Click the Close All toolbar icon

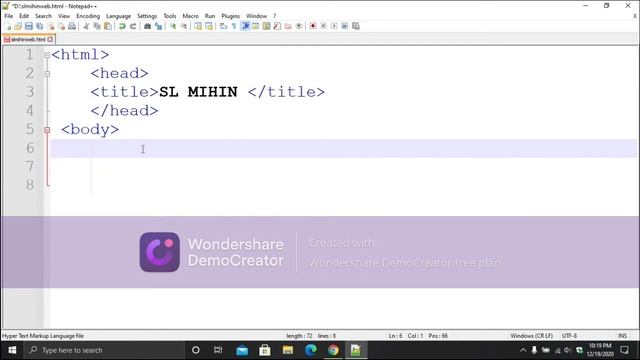click(61, 26)
